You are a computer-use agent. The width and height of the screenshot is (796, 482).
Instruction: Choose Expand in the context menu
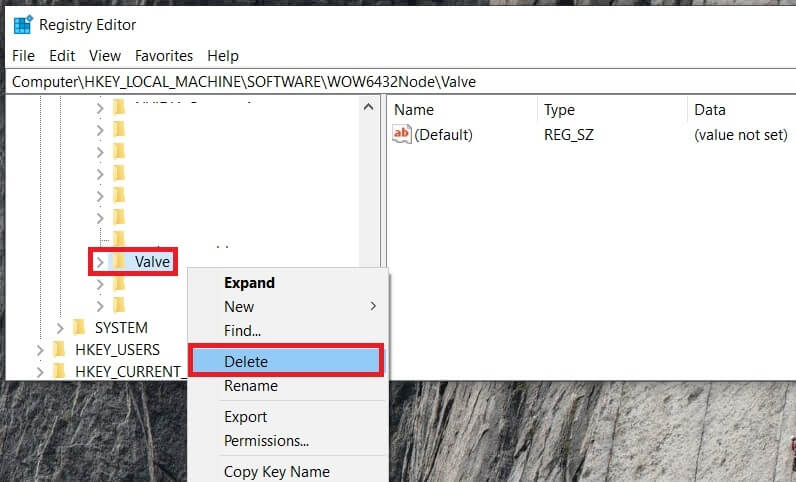[249, 283]
